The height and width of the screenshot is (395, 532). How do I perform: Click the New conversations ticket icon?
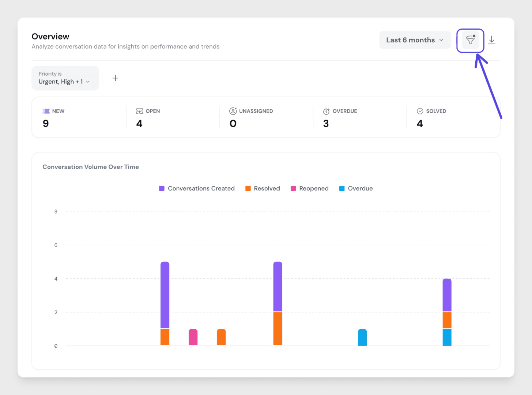(46, 111)
